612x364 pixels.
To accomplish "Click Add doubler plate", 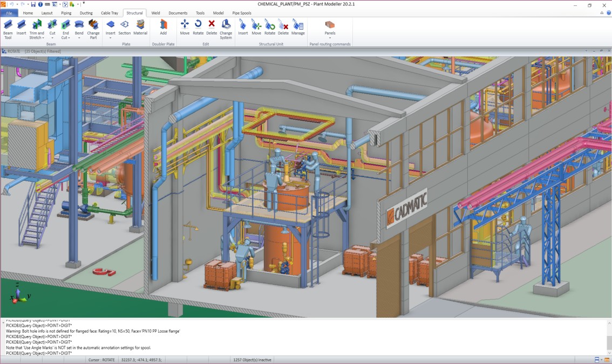I will click(x=163, y=28).
